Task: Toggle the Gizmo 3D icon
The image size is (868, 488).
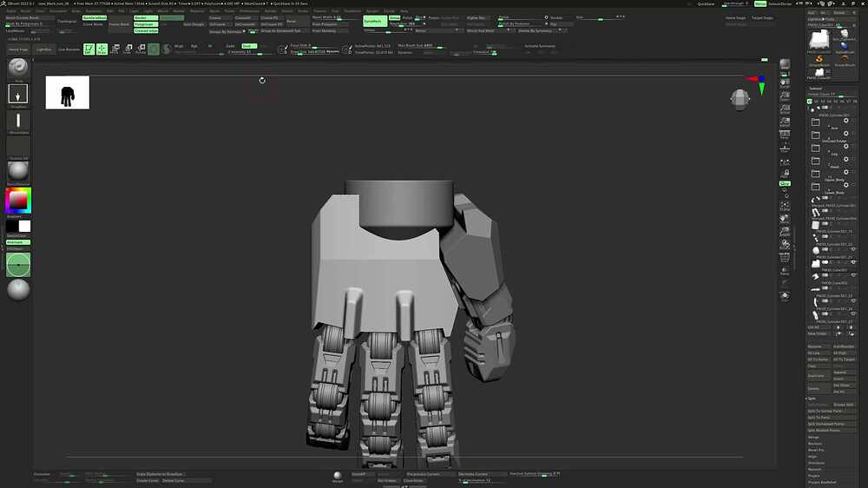Action: 154,49
